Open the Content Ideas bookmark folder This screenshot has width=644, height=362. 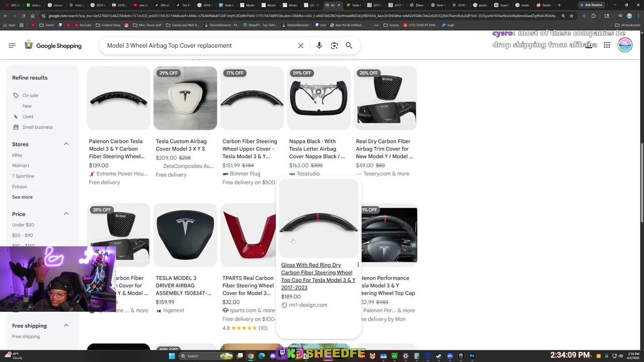pyautogui.click(x=108, y=25)
